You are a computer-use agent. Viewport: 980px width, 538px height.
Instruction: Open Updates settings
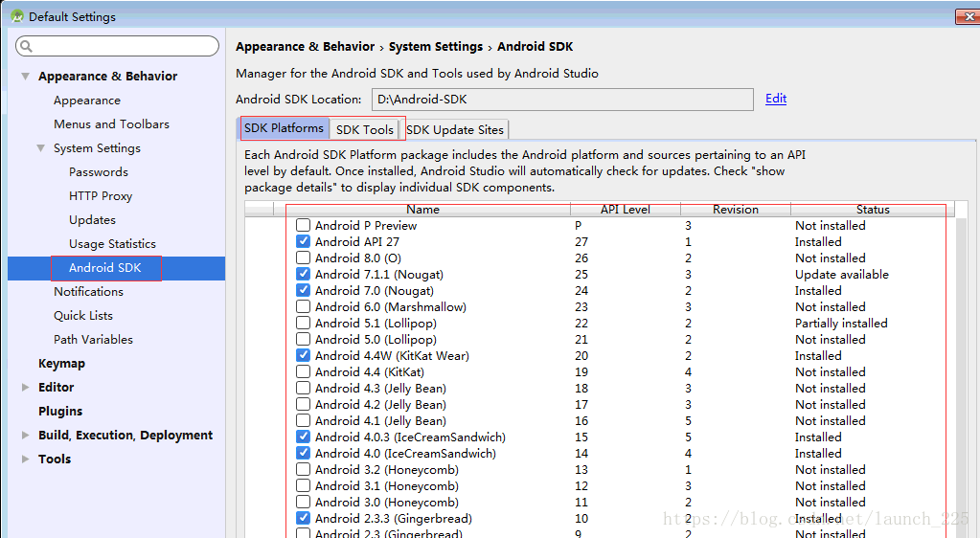tap(93, 220)
